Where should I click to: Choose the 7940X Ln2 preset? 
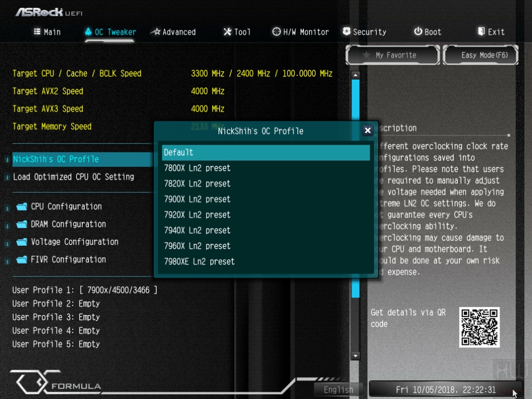pyautogui.click(x=266, y=231)
